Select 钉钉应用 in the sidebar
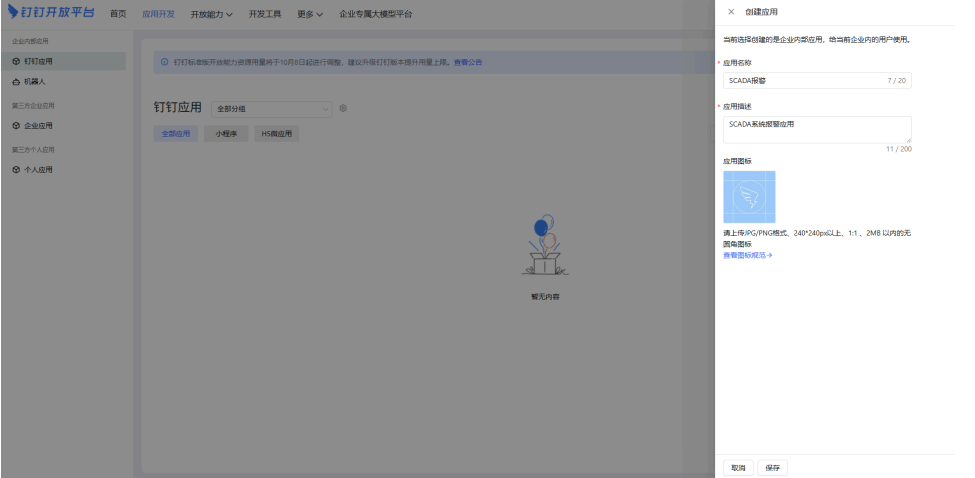 [x=63, y=62]
